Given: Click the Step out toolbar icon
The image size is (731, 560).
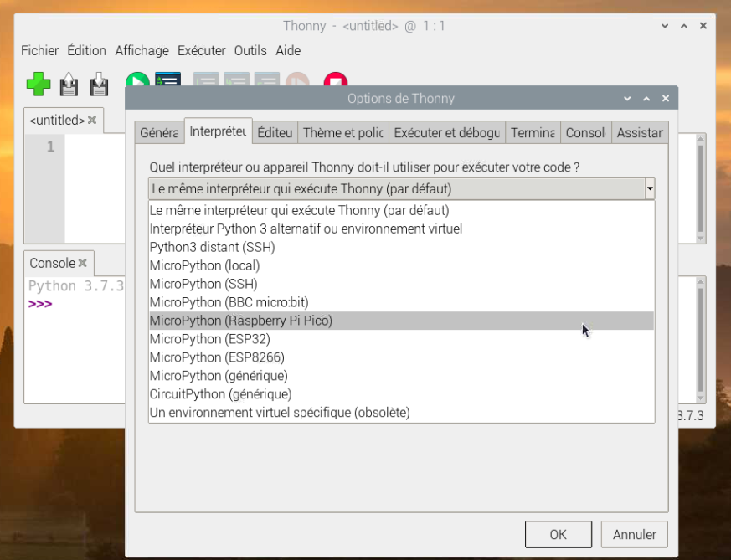Looking at the screenshot, I should tap(266, 80).
